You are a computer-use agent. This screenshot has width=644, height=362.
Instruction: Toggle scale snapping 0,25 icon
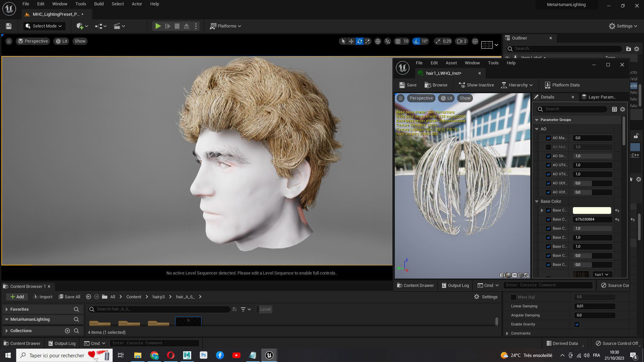(438, 41)
